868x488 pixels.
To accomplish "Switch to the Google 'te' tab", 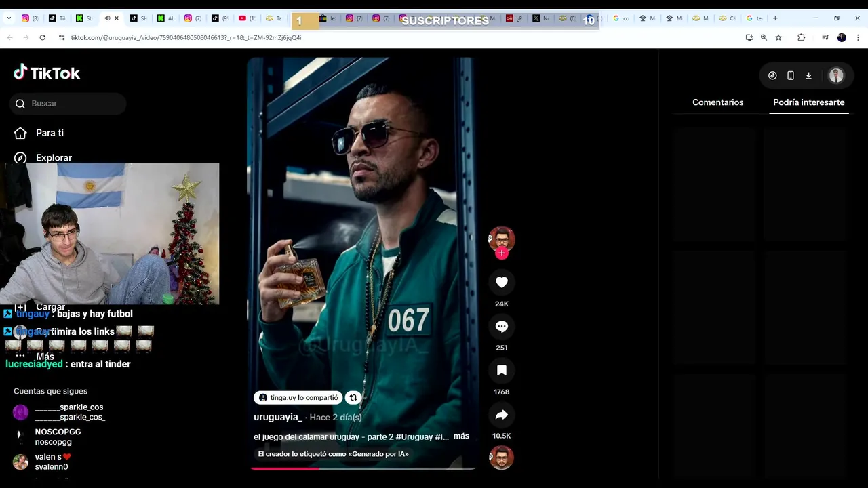I will coord(755,18).
